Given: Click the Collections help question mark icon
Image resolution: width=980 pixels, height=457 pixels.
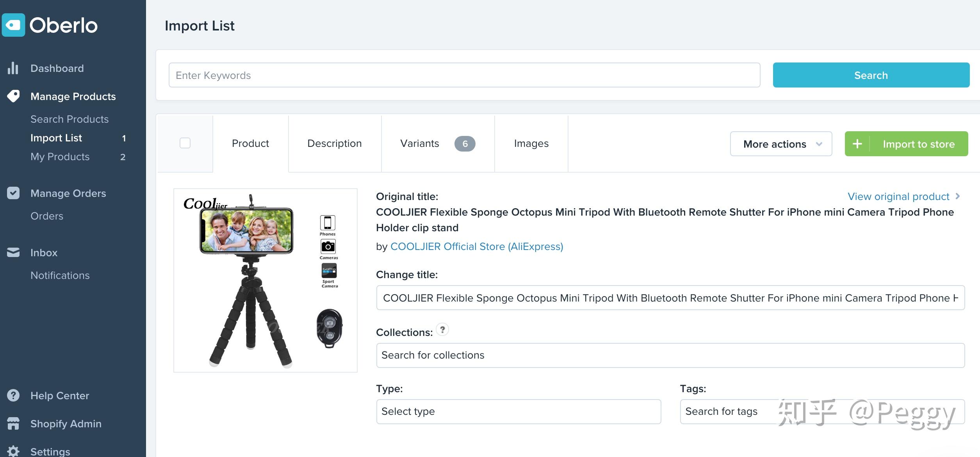Looking at the screenshot, I should point(442,330).
